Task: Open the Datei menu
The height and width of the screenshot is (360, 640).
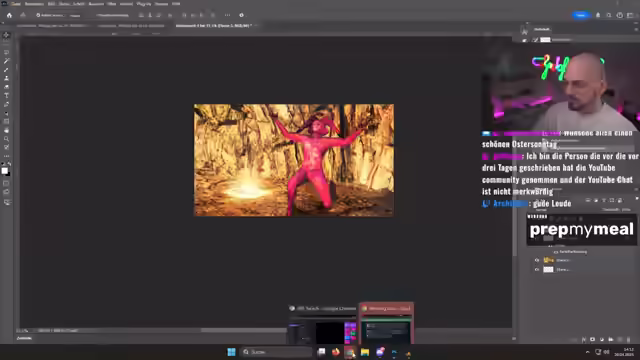Action: [16, 4]
